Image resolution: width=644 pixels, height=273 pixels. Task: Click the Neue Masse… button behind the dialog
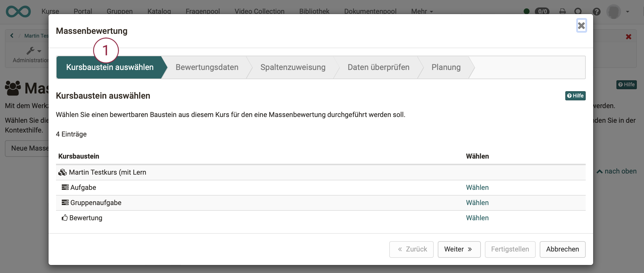[x=27, y=149]
